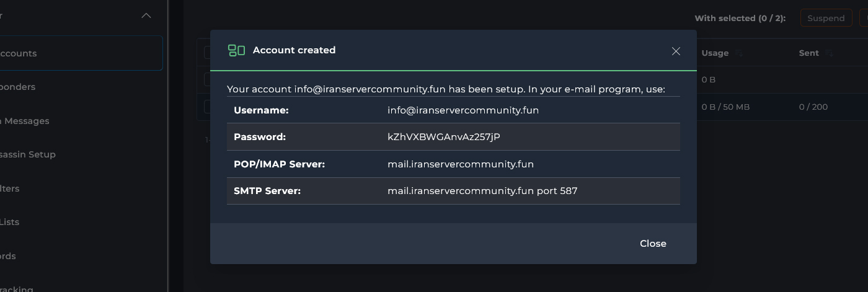Image resolution: width=868 pixels, height=292 pixels.
Task: Click the Username value info@iranservercommunity.fun
Action: pos(463,110)
